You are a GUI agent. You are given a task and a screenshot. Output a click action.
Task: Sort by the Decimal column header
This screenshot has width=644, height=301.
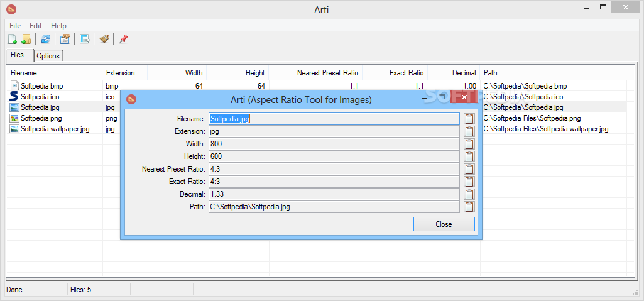click(454, 73)
